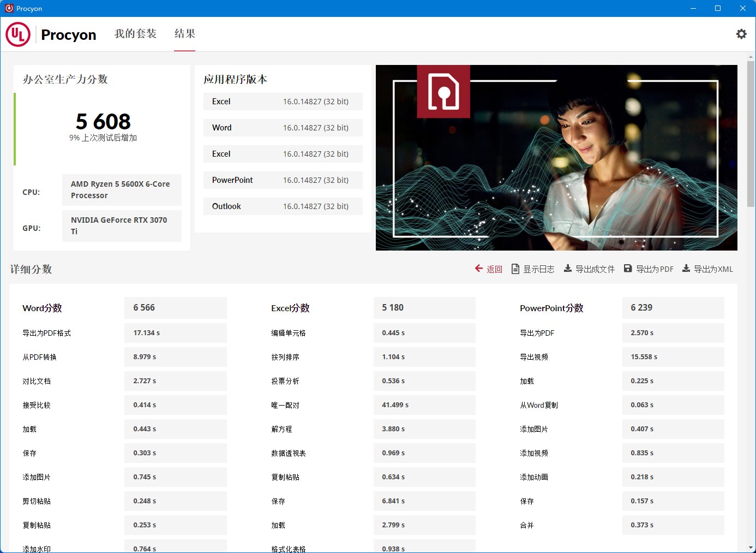Click the 0.745 s 添加图片 value
This screenshot has height=553, width=756.
(x=175, y=477)
